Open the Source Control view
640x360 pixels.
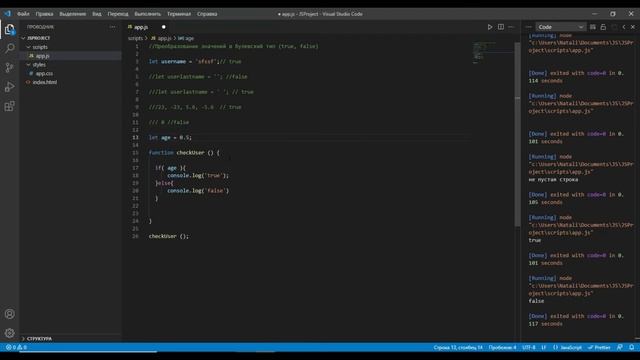coord(9,67)
